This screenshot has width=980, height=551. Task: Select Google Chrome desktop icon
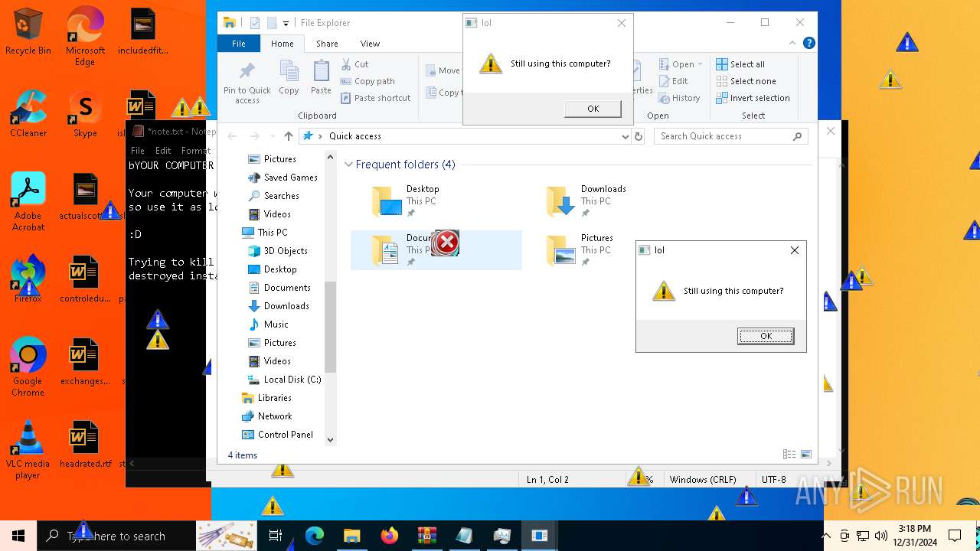[x=28, y=367]
